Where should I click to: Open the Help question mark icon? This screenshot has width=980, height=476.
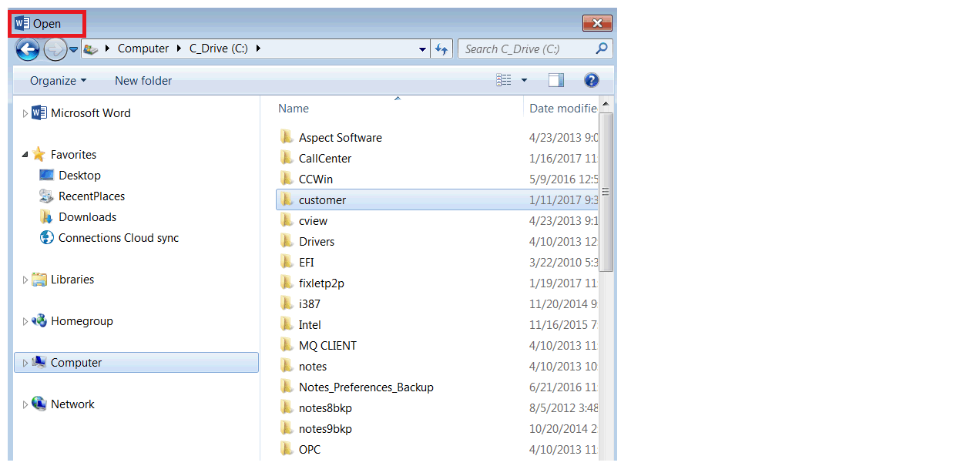(x=592, y=80)
